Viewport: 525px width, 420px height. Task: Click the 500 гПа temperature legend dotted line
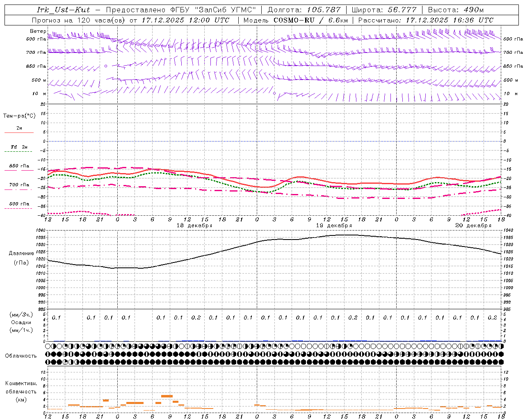click(x=19, y=208)
